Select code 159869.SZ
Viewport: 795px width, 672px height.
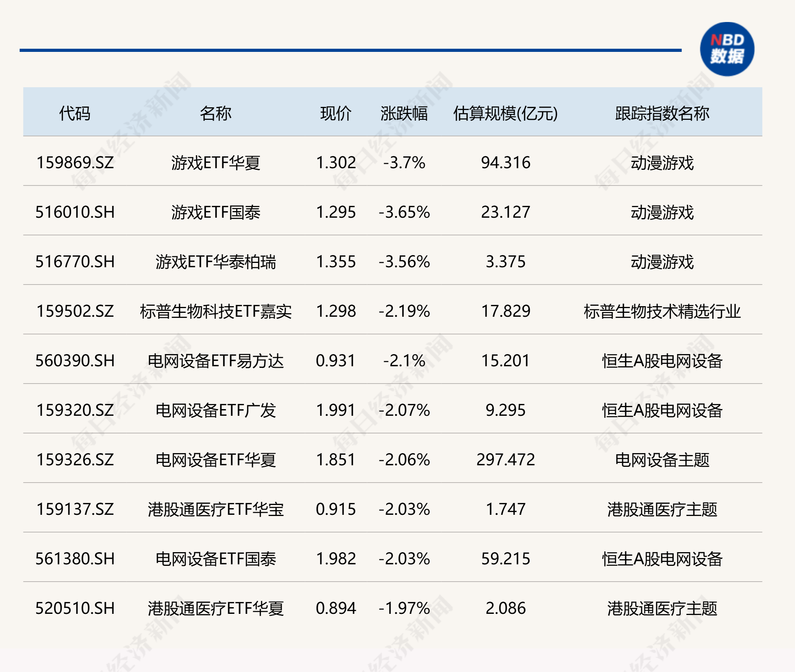pos(77,163)
